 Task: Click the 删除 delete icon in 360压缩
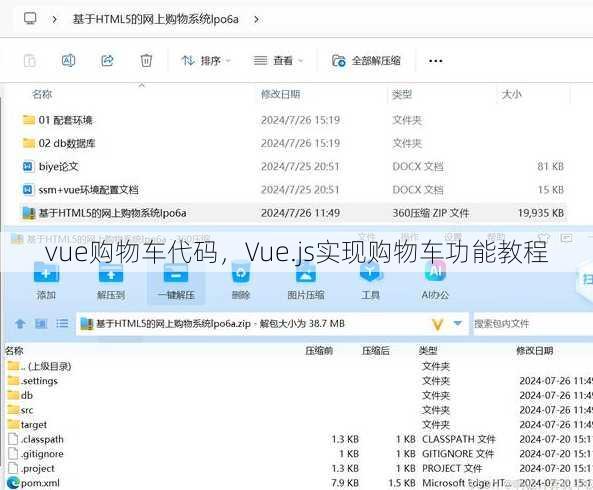tap(241, 272)
